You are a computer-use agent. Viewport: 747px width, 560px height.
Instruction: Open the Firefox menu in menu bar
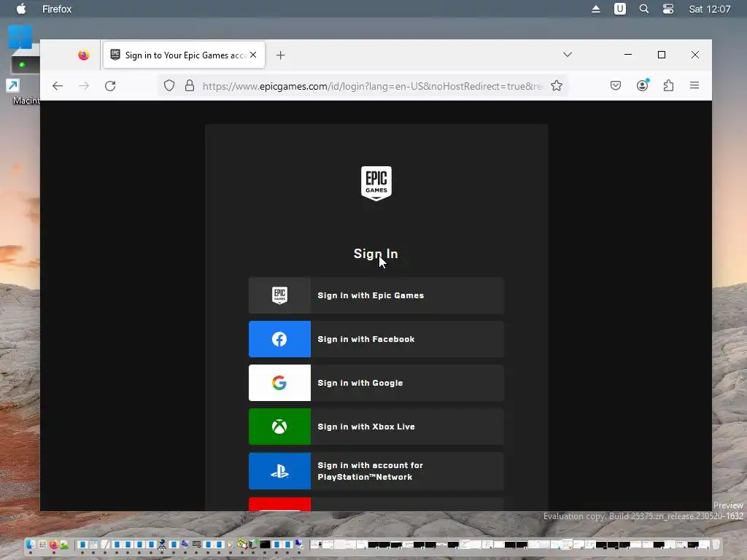click(x=57, y=9)
